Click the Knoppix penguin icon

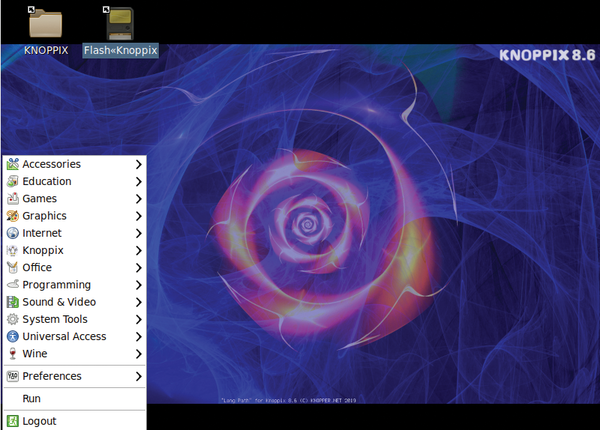(13, 250)
